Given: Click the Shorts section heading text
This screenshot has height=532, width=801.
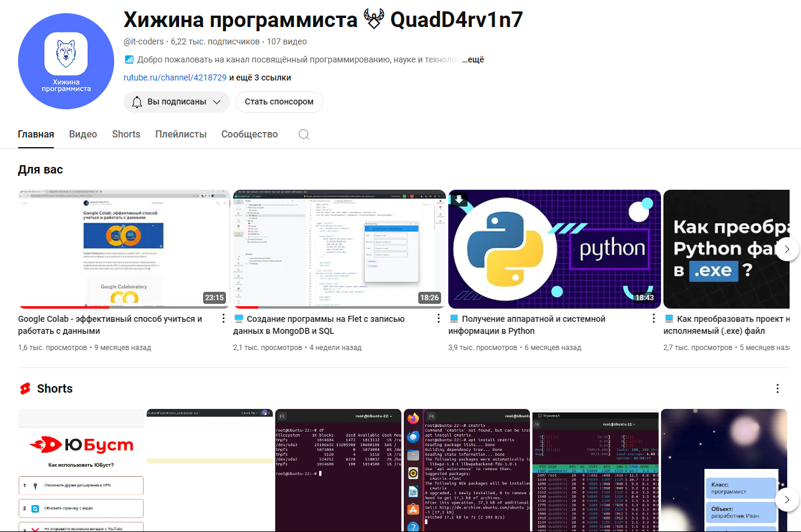Looking at the screenshot, I should [x=55, y=388].
